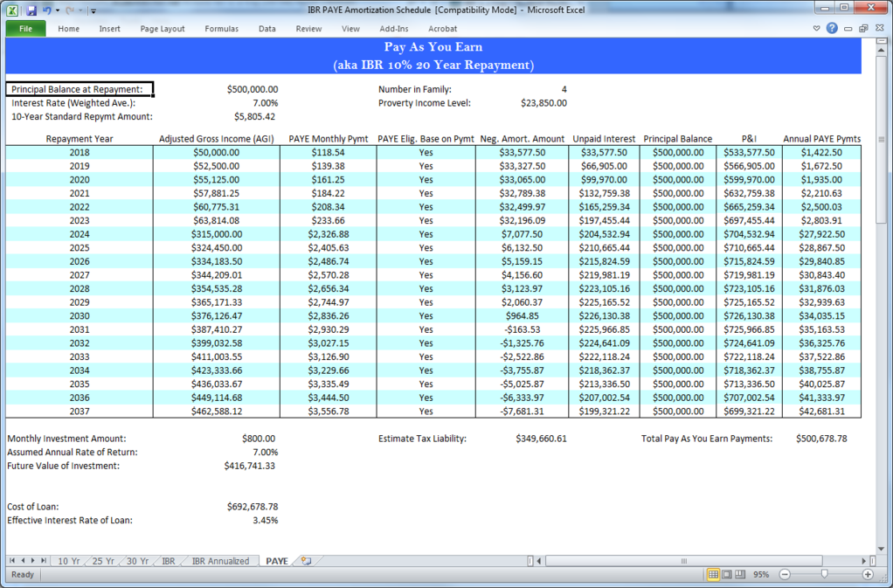The height and width of the screenshot is (588, 893).
Task: Switch to Page Break Preview view
Action: point(740,574)
